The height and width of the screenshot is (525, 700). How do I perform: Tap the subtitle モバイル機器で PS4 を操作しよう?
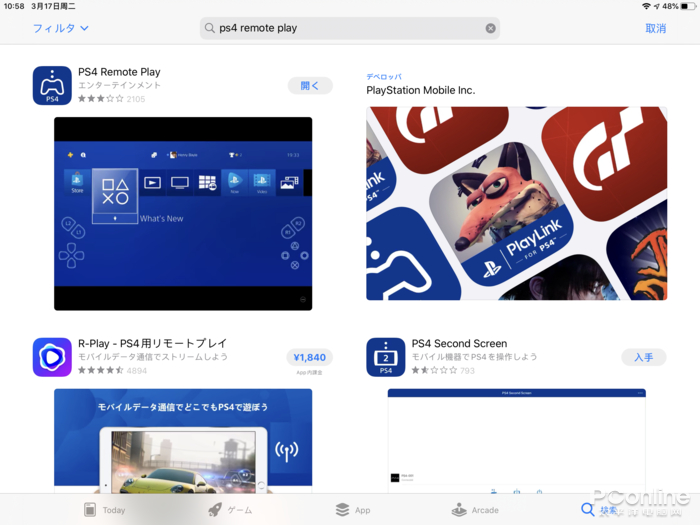point(474,357)
